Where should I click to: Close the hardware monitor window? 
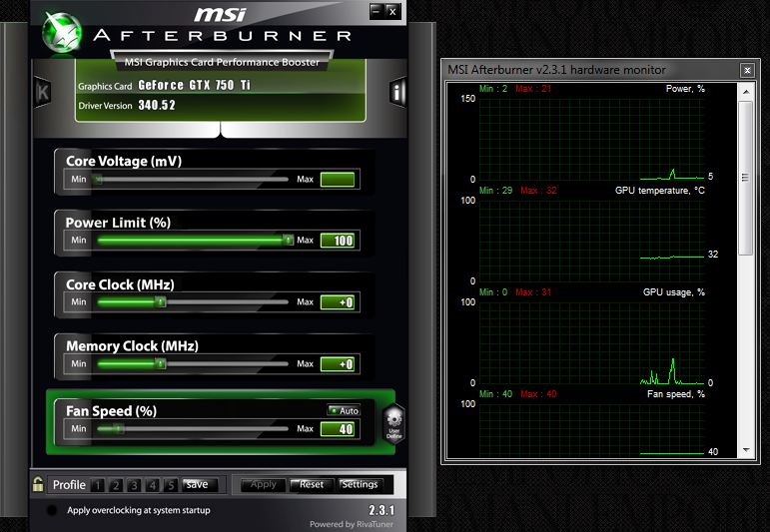[x=747, y=70]
